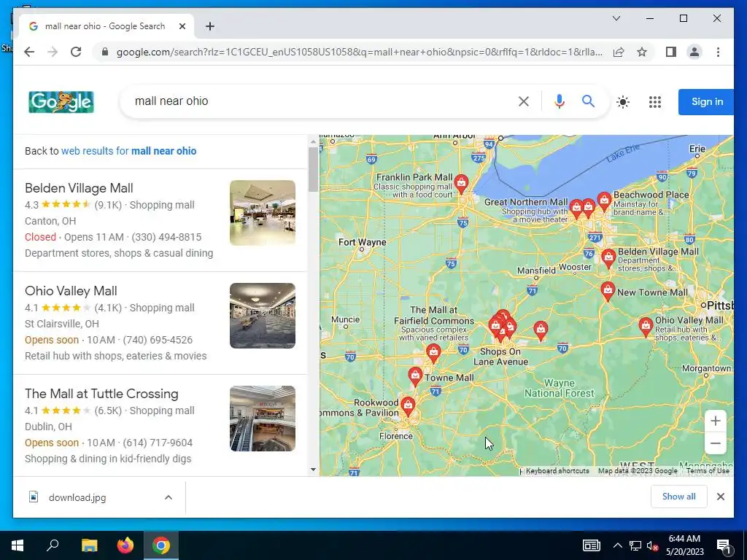Click the Towne Mall map pin
This screenshot has width=747, height=560.
pyautogui.click(x=415, y=376)
